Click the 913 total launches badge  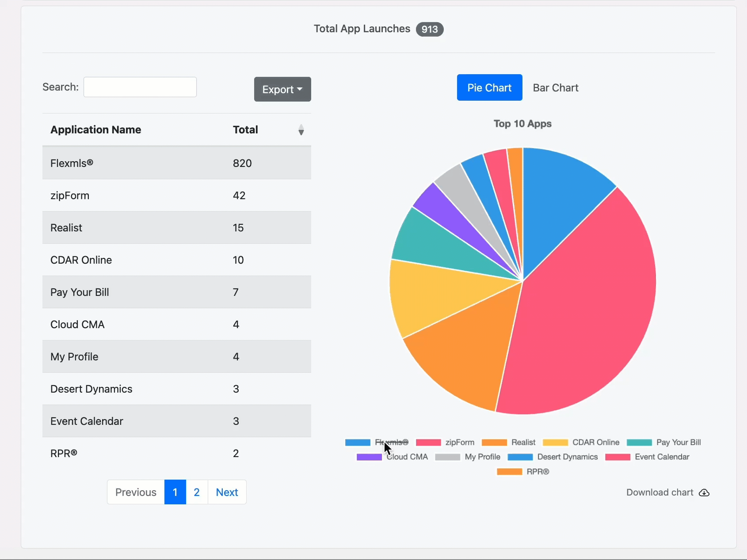(430, 29)
